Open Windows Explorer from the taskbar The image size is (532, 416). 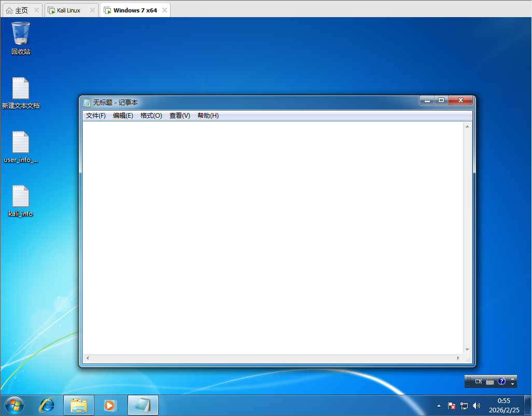79,405
